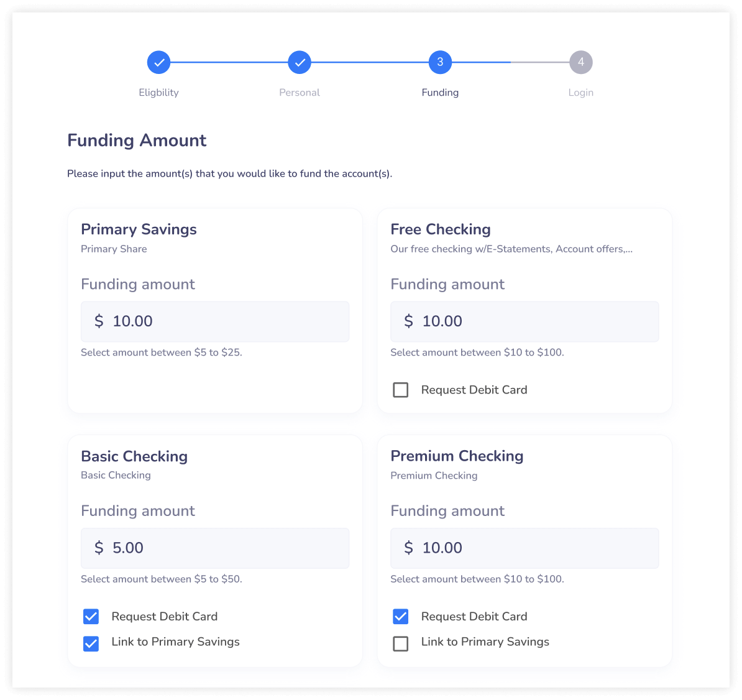Click the Funding Amount page heading
The height and width of the screenshot is (700, 742).
tap(137, 140)
